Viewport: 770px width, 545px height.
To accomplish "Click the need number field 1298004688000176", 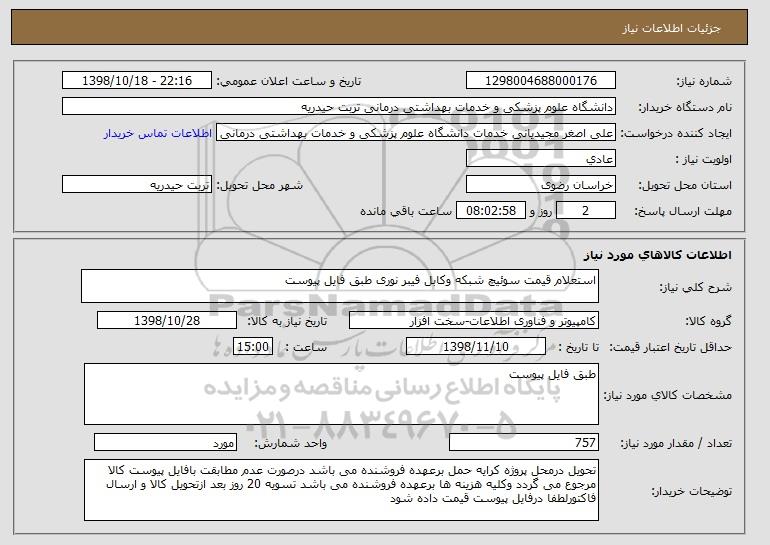I will [x=541, y=81].
